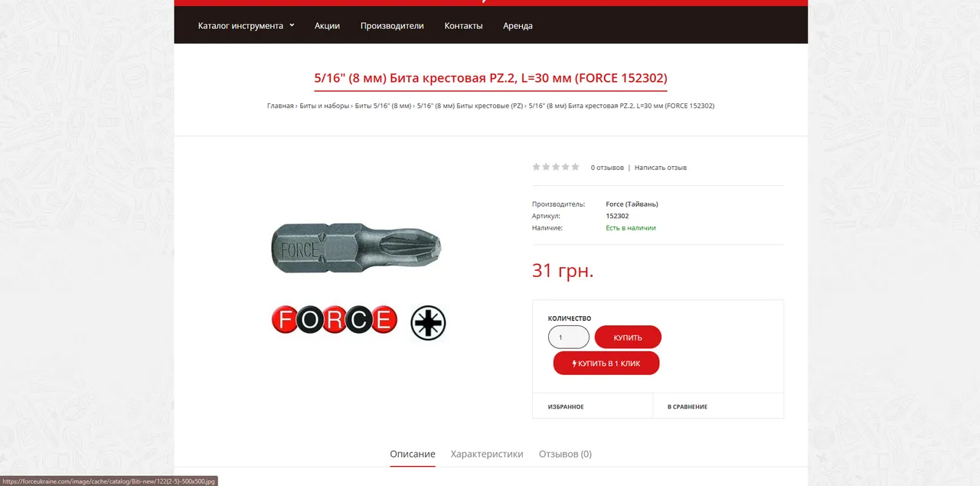Click the fifth rating star
This screenshot has width=980, height=486.
[x=576, y=167]
